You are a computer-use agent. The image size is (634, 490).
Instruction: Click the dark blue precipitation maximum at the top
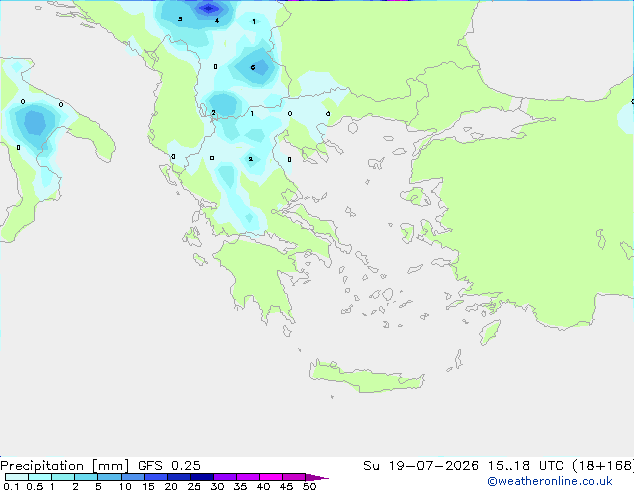tap(209, 8)
